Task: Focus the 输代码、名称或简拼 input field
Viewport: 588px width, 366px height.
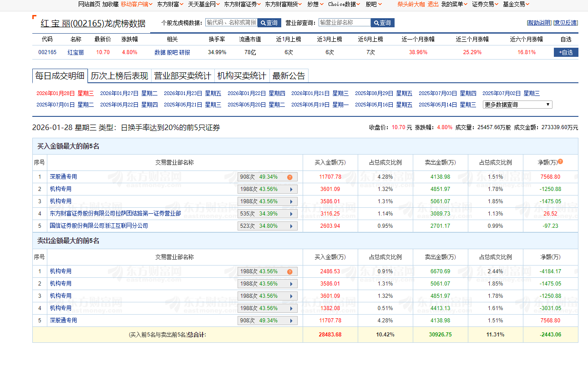Action: 231,22
